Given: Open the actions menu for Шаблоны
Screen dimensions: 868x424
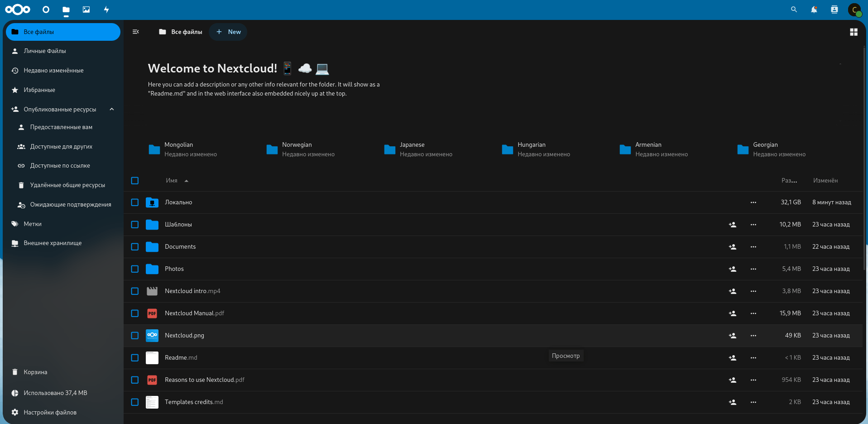Looking at the screenshot, I should 753,225.
